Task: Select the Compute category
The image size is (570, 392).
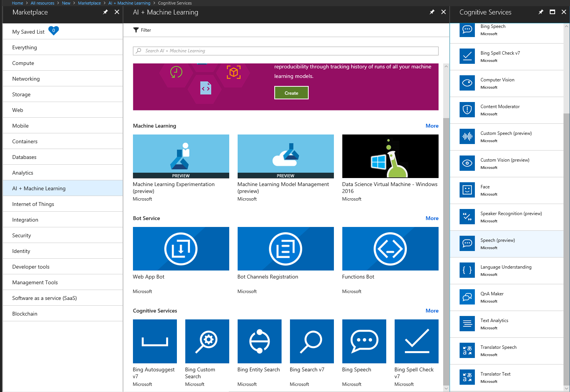Action: 63,63
